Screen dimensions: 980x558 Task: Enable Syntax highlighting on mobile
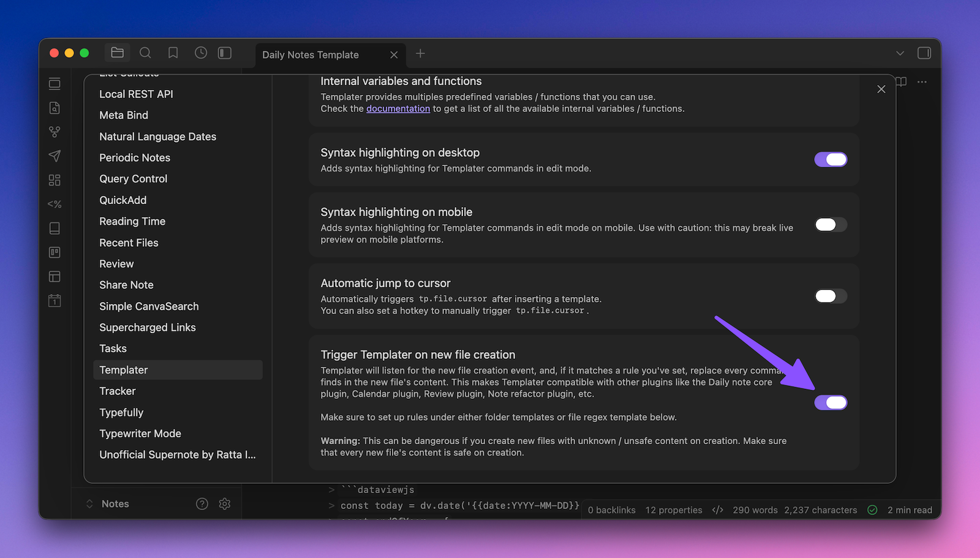[x=831, y=225]
